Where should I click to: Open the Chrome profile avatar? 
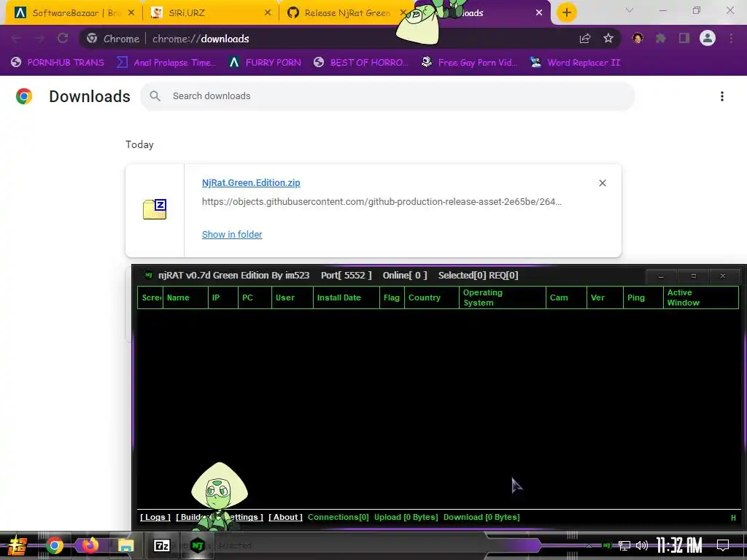coord(708,38)
